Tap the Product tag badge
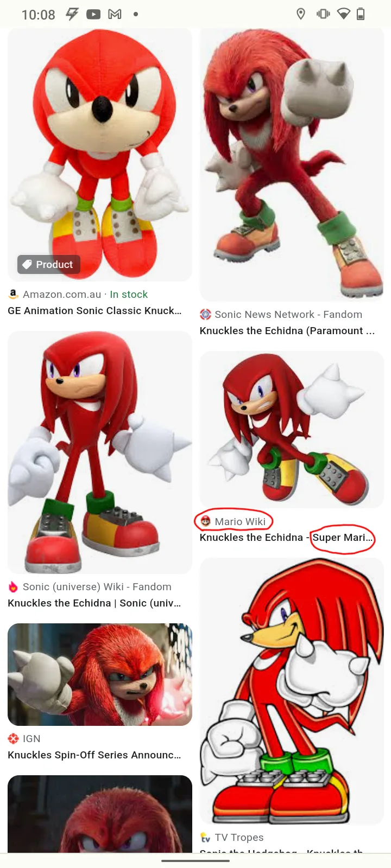The width and height of the screenshot is (391, 868). (x=49, y=264)
